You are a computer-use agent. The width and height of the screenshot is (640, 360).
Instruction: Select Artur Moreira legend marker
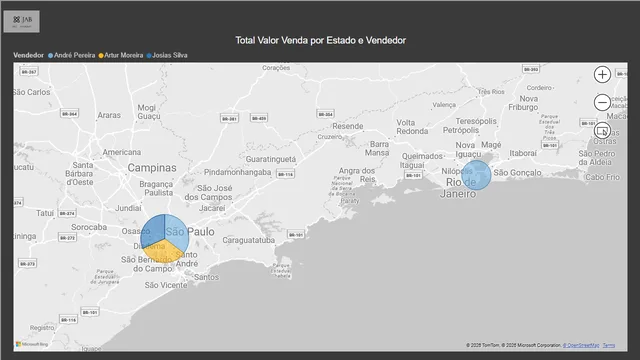(101, 56)
